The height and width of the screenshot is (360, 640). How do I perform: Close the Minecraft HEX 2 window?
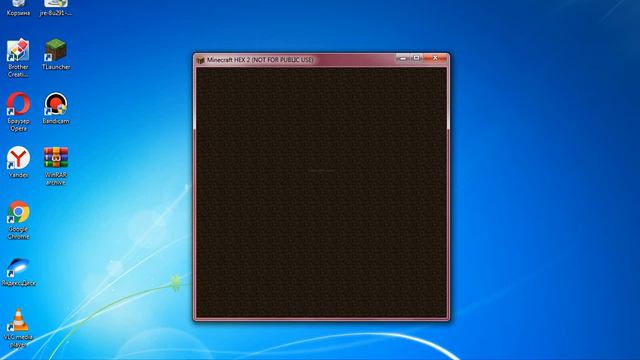[435, 58]
